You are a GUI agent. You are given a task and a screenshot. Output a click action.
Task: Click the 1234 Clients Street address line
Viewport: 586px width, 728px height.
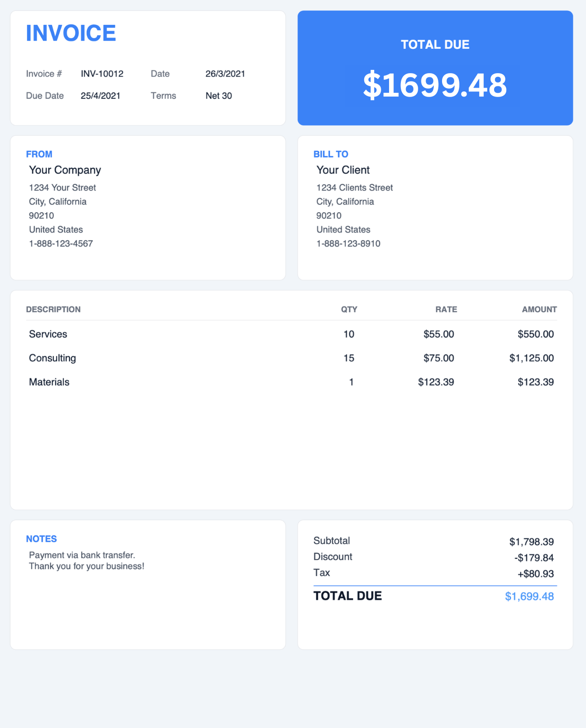[354, 188]
